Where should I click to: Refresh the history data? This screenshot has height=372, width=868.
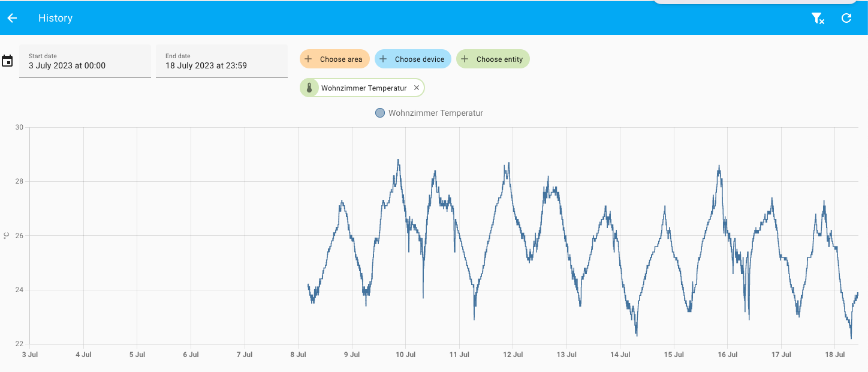(846, 18)
